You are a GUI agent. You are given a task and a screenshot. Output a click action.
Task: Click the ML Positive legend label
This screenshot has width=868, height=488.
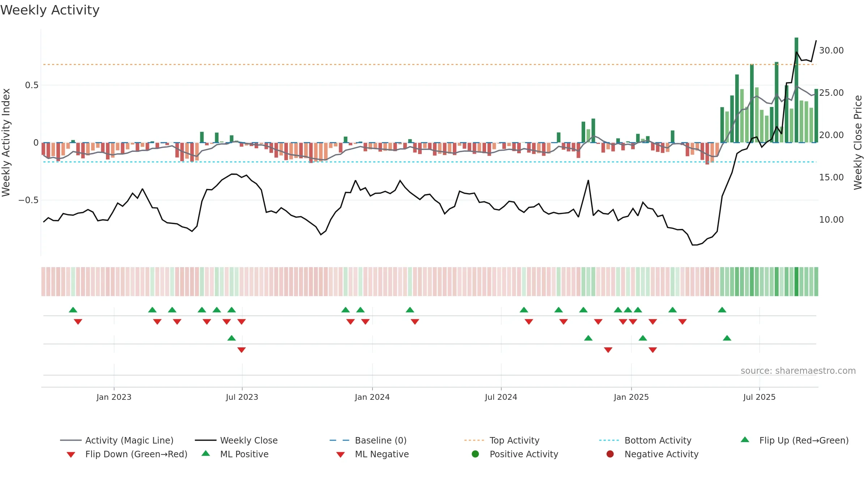click(x=244, y=454)
